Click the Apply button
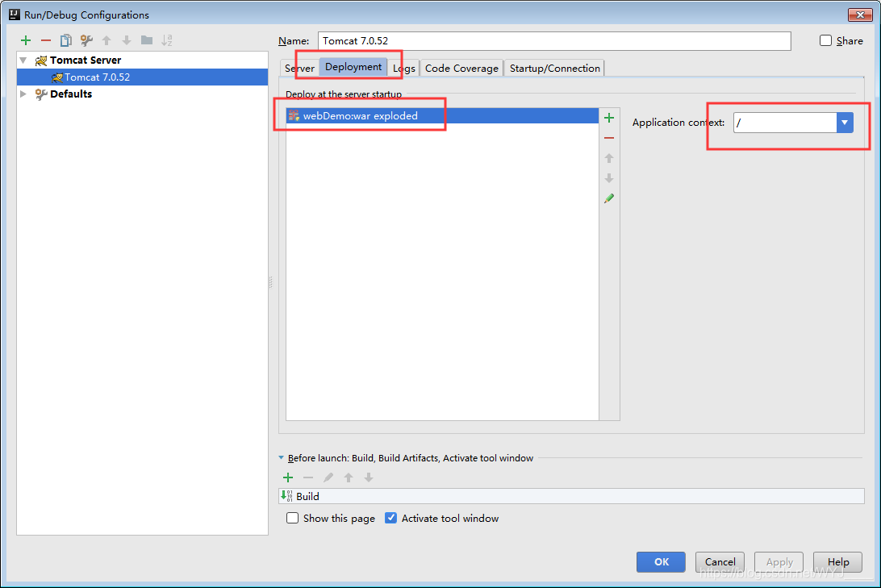 pyautogui.click(x=779, y=561)
